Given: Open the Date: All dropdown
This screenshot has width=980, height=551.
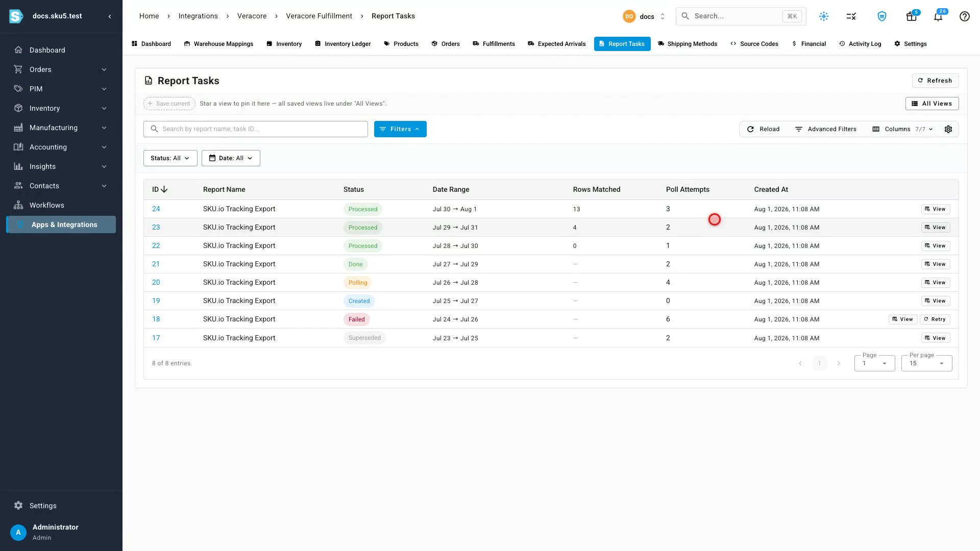Looking at the screenshot, I should [231, 158].
